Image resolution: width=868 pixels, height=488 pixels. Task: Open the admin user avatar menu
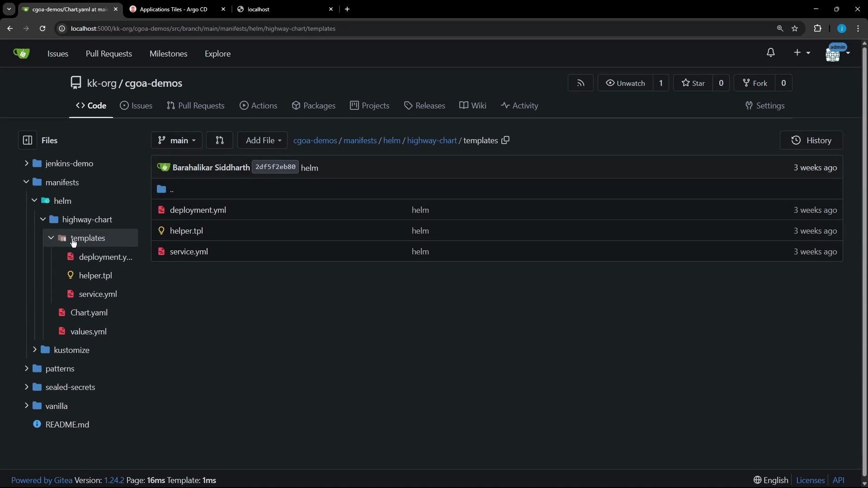pos(837,53)
